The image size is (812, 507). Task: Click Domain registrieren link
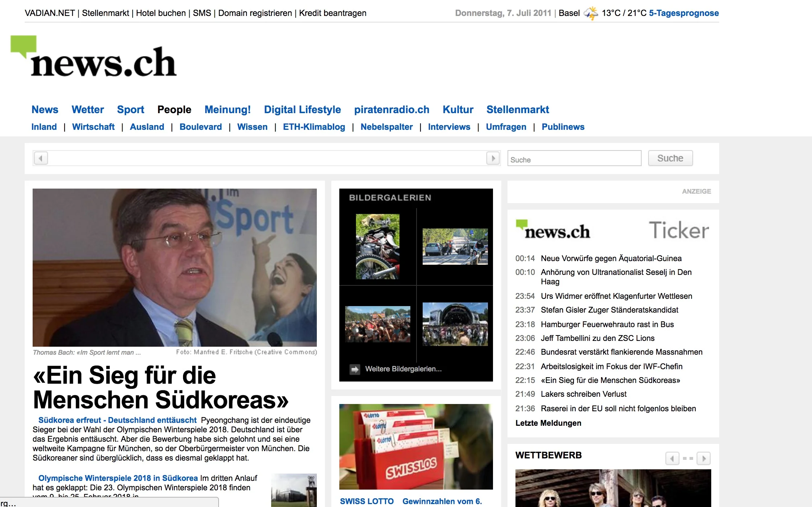[x=255, y=13]
